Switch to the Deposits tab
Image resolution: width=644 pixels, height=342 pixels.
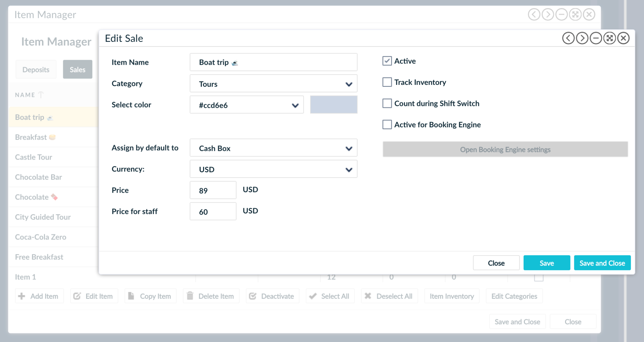[x=36, y=69]
